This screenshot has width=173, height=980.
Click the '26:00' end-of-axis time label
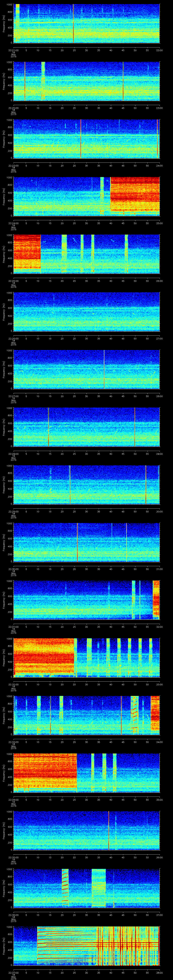click(159, 281)
